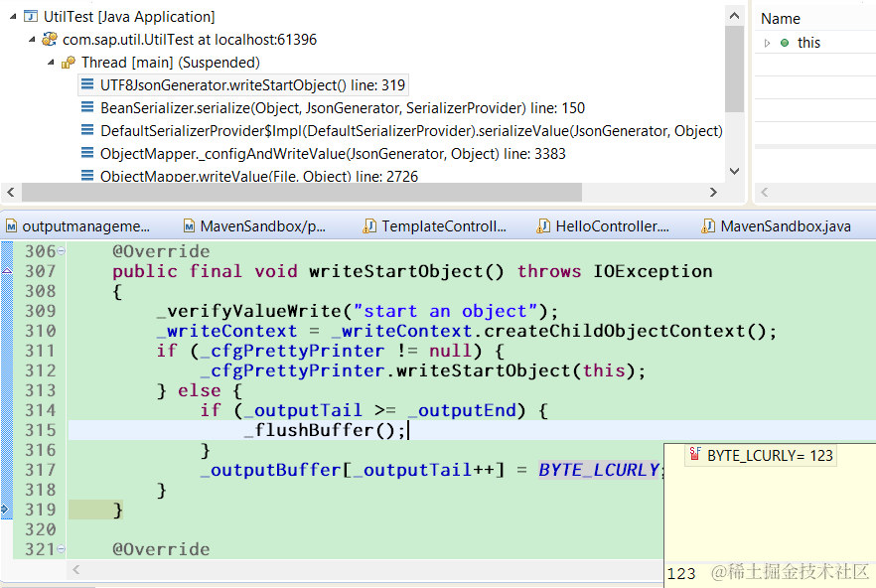
Task: Expand the 'this' variable node
Action: coord(767,43)
